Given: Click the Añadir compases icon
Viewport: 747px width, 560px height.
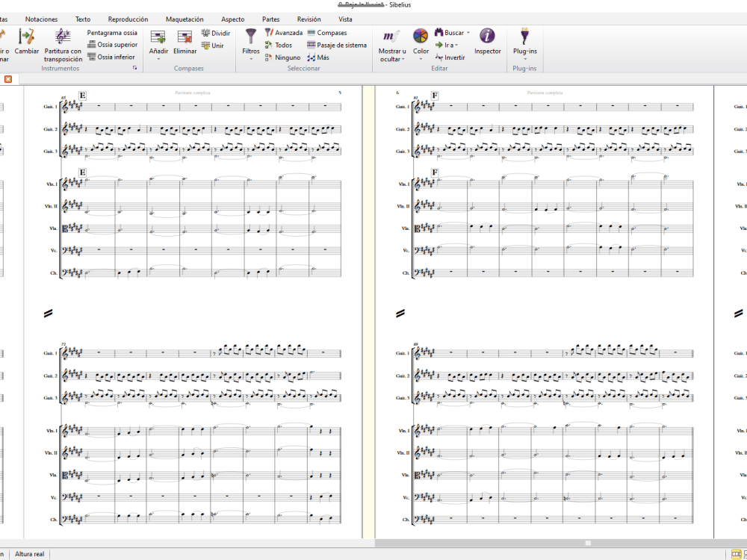Looking at the screenshot, I should click(x=158, y=37).
